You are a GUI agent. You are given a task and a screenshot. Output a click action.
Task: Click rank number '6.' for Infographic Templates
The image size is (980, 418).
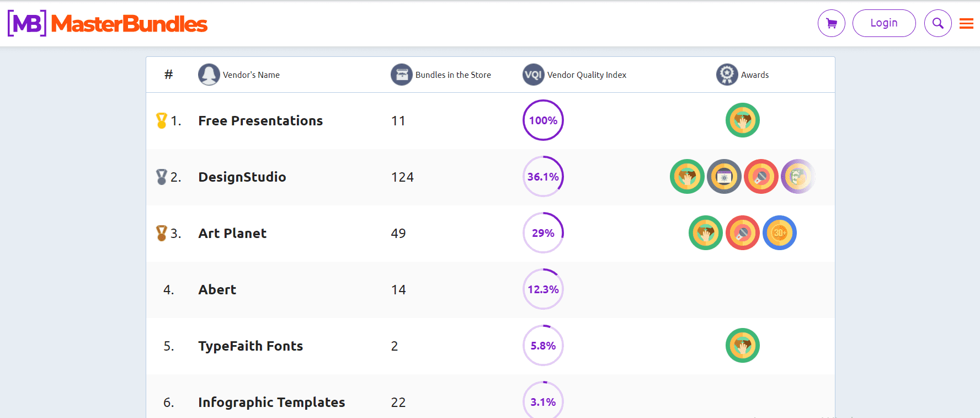tap(169, 402)
